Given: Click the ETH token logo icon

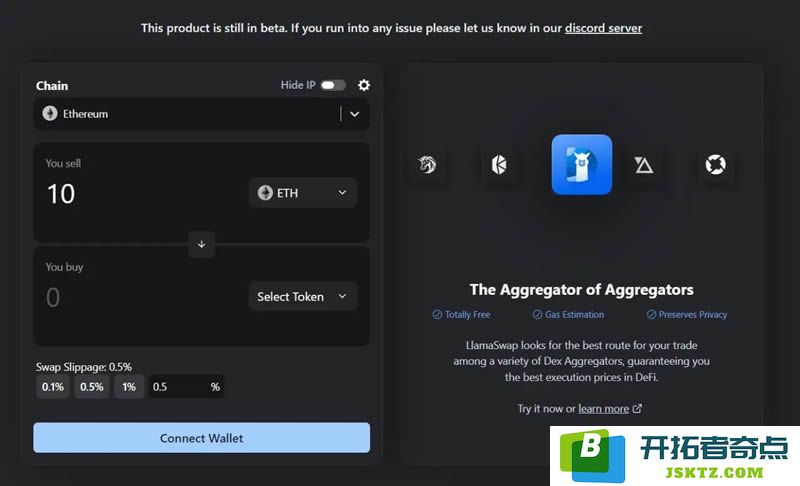Looking at the screenshot, I should click(265, 193).
